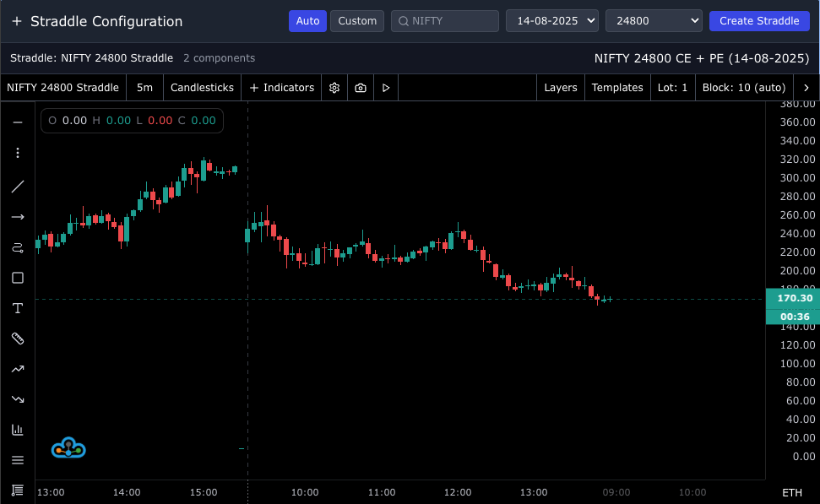Image resolution: width=820 pixels, height=504 pixels.
Task: Click the ETH session button
Action: pos(792,492)
